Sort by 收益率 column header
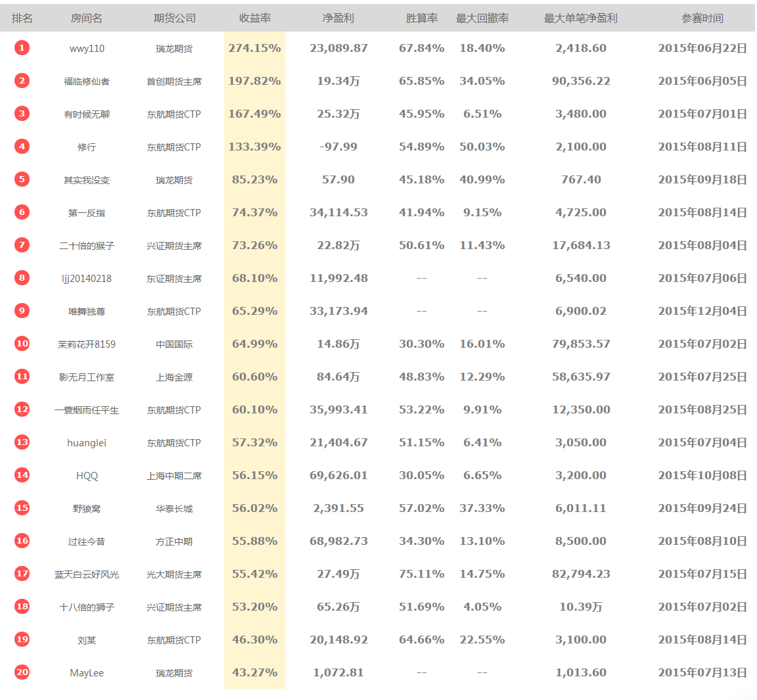The width and height of the screenshot is (757, 700). click(255, 18)
